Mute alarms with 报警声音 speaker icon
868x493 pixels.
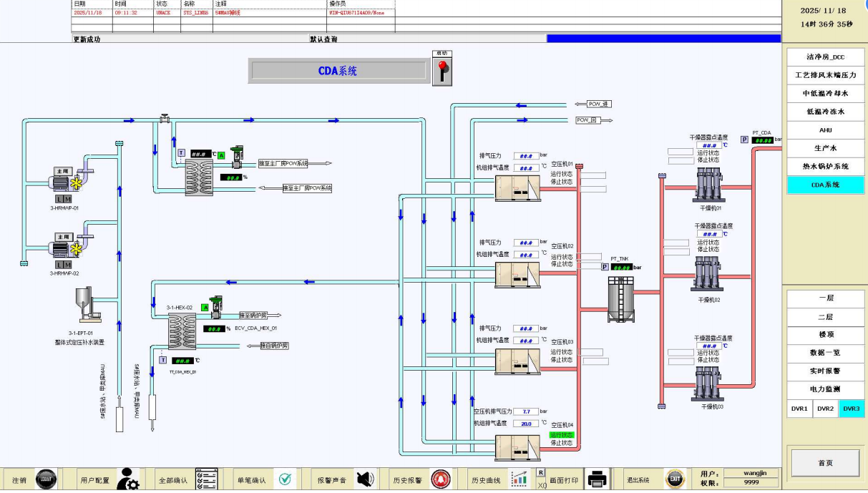(x=365, y=479)
